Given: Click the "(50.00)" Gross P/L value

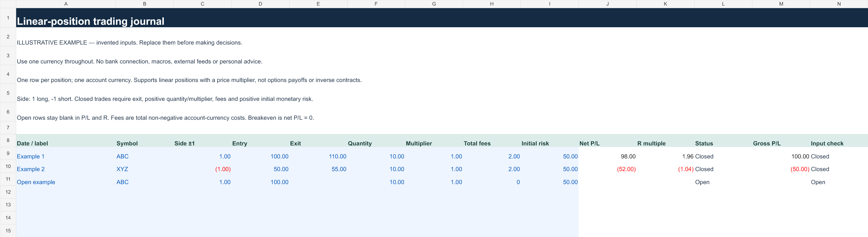Looking at the screenshot, I should coord(800,169).
